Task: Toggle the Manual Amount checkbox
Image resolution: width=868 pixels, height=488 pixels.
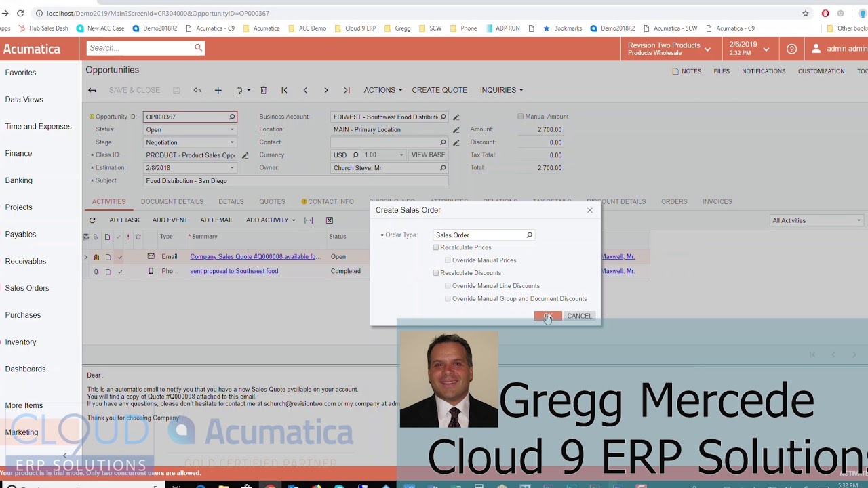Action: pyautogui.click(x=521, y=117)
